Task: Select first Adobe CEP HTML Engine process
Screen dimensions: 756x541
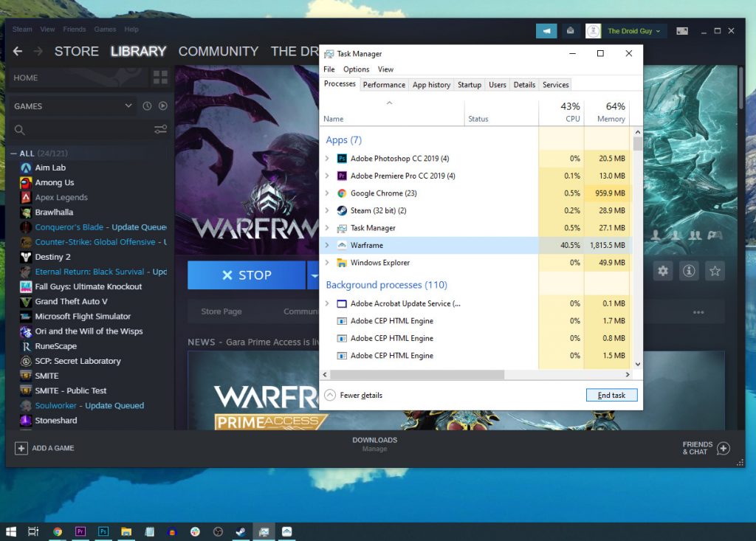Action: pyautogui.click(x=475, y=320)
